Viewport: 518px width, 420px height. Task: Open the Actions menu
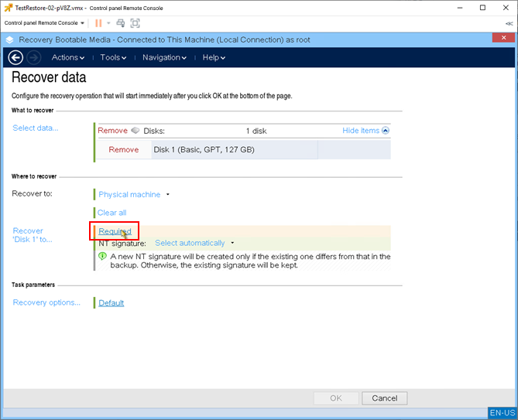pos(68,57)
